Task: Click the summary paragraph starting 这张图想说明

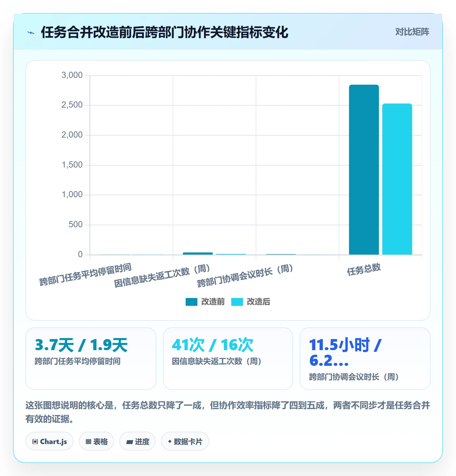Action: point(228,412)
